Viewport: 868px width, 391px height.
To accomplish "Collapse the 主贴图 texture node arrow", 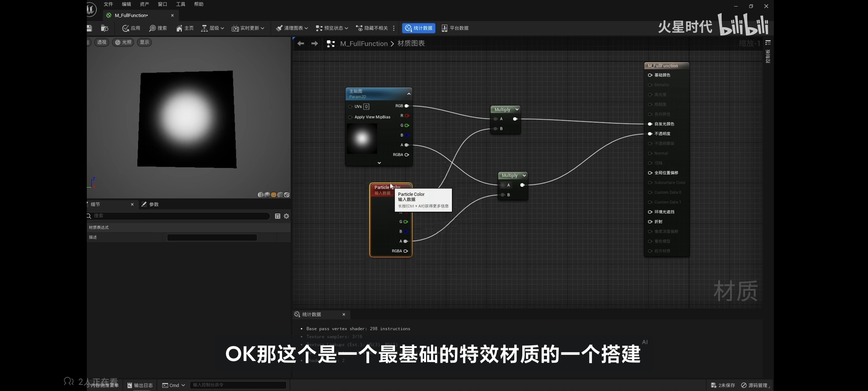I will [409, 94].
